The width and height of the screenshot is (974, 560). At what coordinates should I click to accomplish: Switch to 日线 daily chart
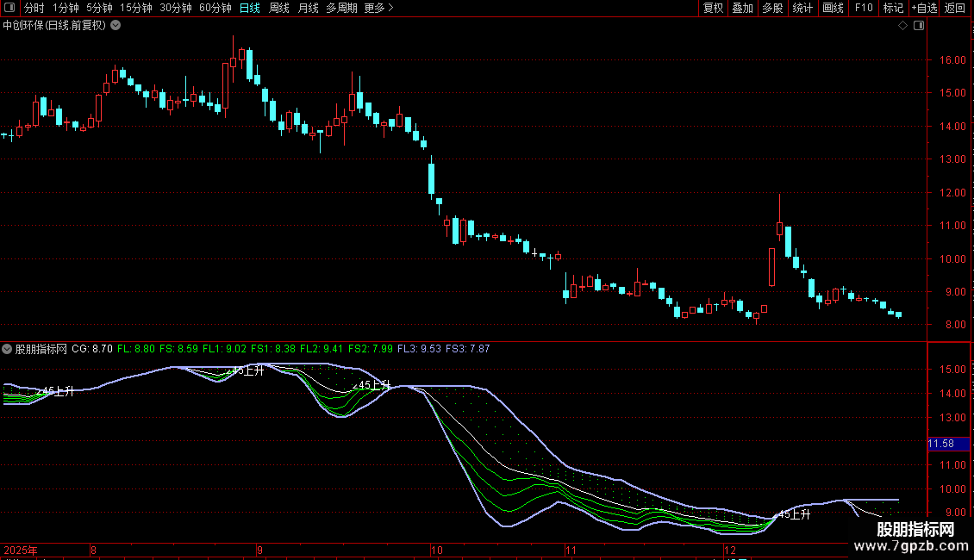[x=250, y=8]
